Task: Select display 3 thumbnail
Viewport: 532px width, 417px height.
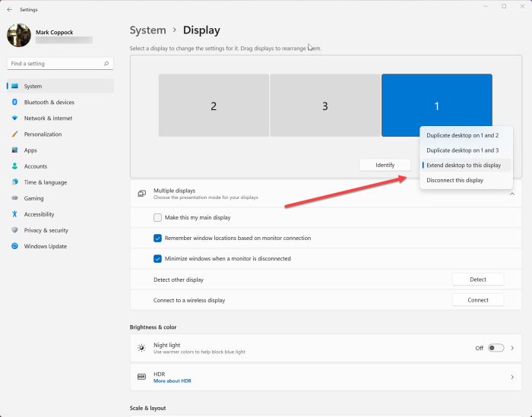Action: [325, 105]
